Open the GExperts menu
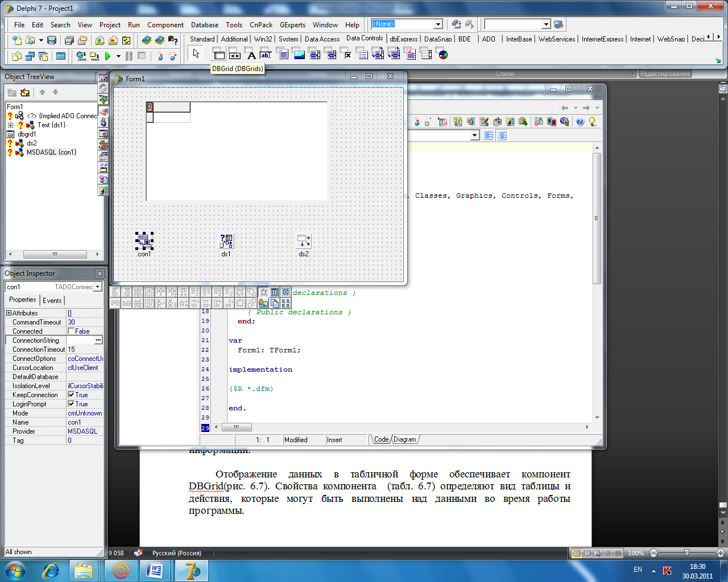Viewport: 728px width, 582px height. click(292, 25)
